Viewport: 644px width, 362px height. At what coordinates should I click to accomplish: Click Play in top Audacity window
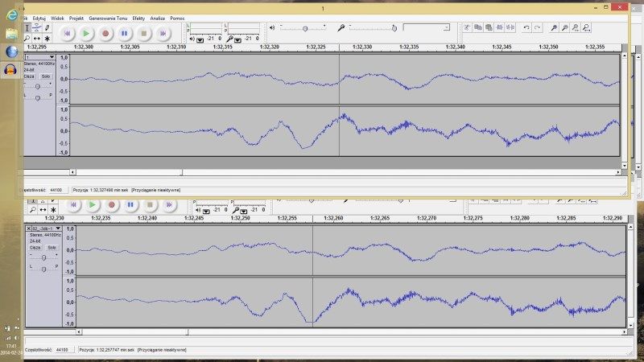click(86, 33)
